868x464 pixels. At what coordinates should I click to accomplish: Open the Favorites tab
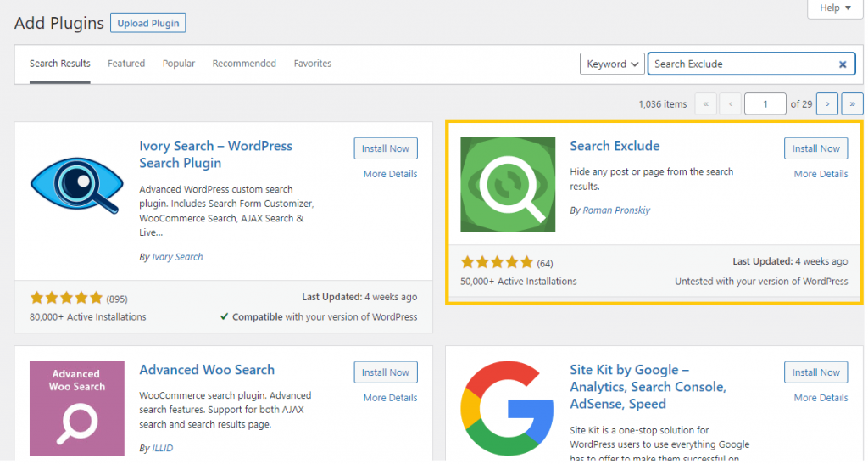click(x=314, y=64)
